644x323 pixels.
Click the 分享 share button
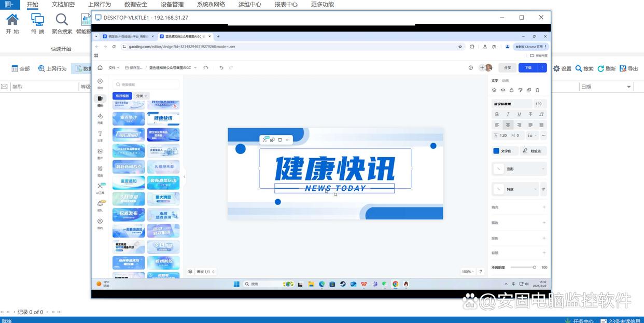coord(507,67)
